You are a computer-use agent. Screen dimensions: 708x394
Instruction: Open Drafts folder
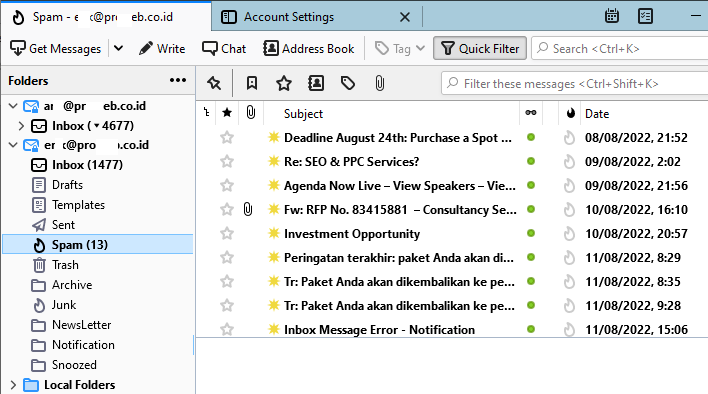(x=67, y=185)
